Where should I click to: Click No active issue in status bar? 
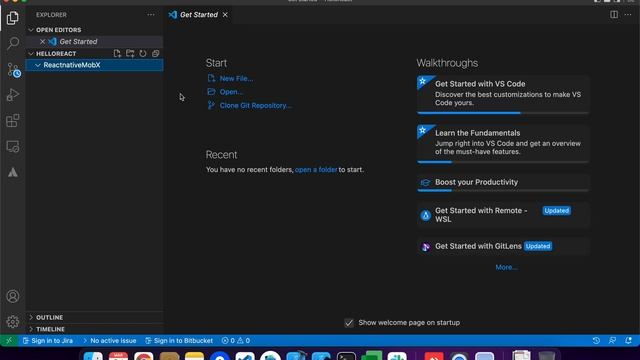click(109, 340)
